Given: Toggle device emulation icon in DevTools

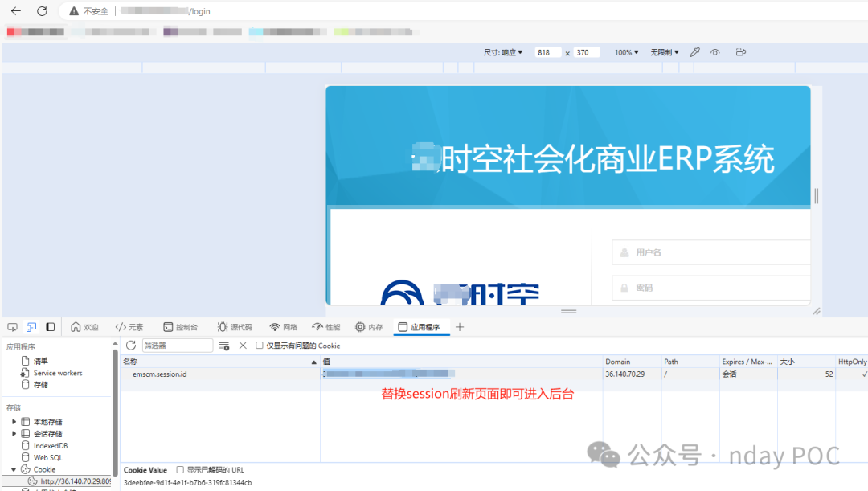Looking at the screenshot, I should tap(31, 327).
